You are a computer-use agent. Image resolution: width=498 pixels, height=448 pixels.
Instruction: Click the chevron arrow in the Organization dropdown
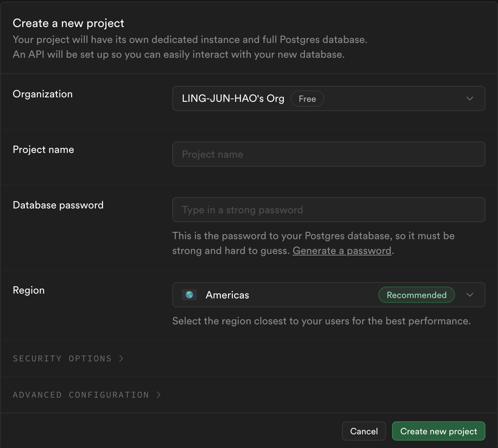470,98
